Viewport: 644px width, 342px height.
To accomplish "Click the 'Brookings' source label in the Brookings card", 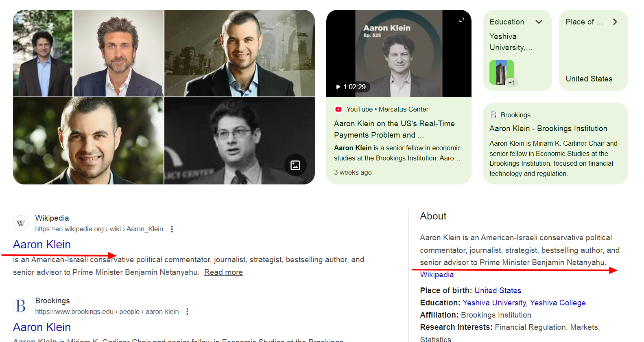I will click(x=515, y=115).
